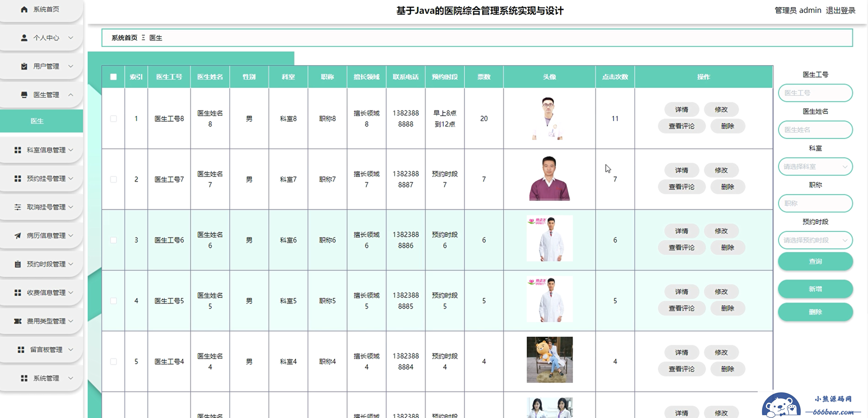
Task: Open the 请选择科室 dropdown
Action: pyautogui.click(x=815, y=167)
